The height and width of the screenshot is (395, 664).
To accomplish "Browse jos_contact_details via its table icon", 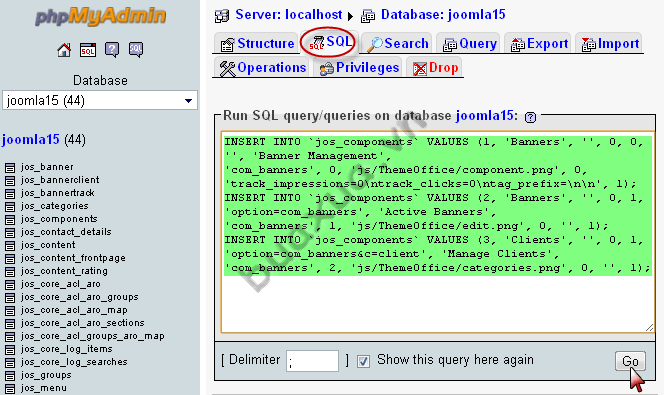I will pos(10,233).
